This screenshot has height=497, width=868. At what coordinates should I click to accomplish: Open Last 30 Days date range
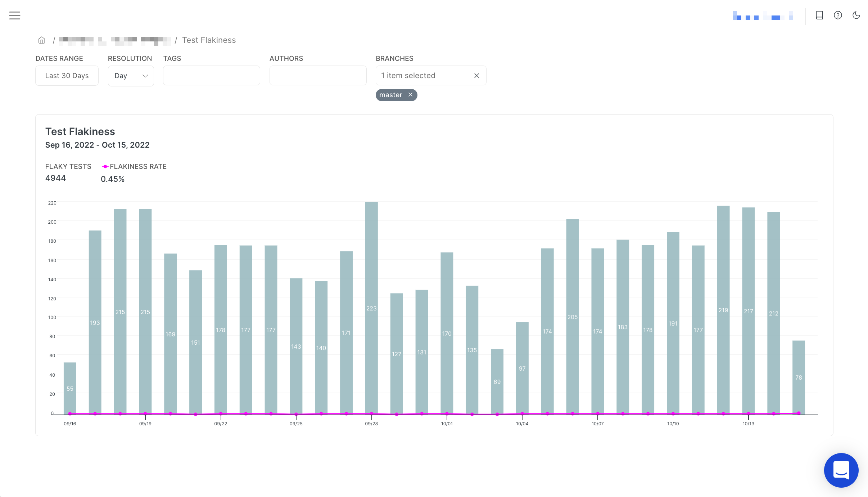pyautogui.click(x=67, y=76)
